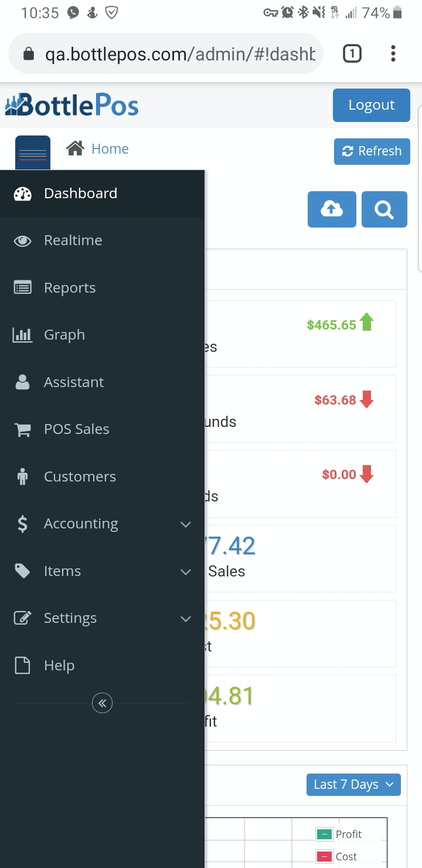
Task: Expand the Accounting submenu
Action: 185,524
